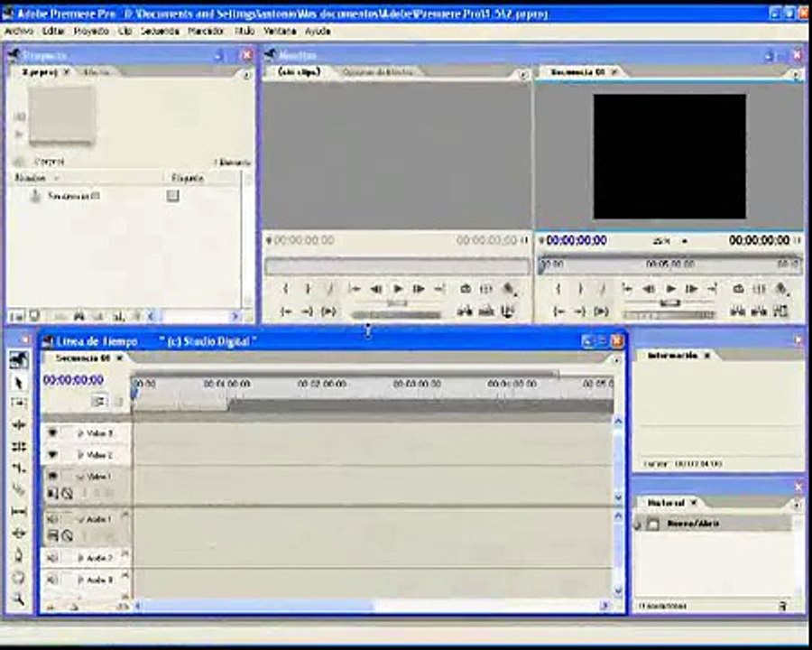This screenshot has height=650, width=812.
Task: Click Overlay button in source monitor
Action: (486, 311)
